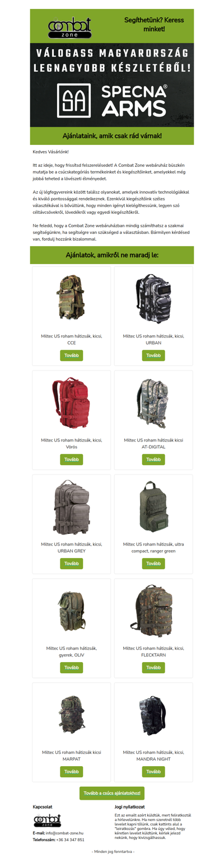Click Tovább under the MARPAT backpack
Viewport: 224px width, 868px height.
pos(71,772)
